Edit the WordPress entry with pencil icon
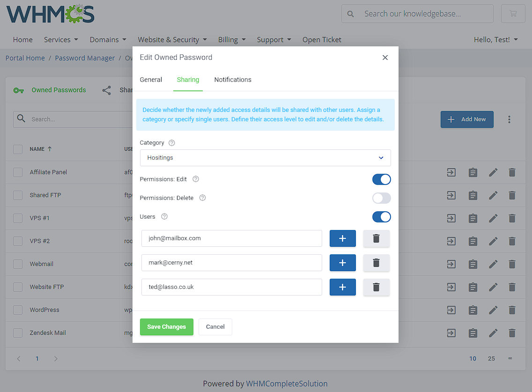This screenshot has width=532, height=392. click(493, 310)
